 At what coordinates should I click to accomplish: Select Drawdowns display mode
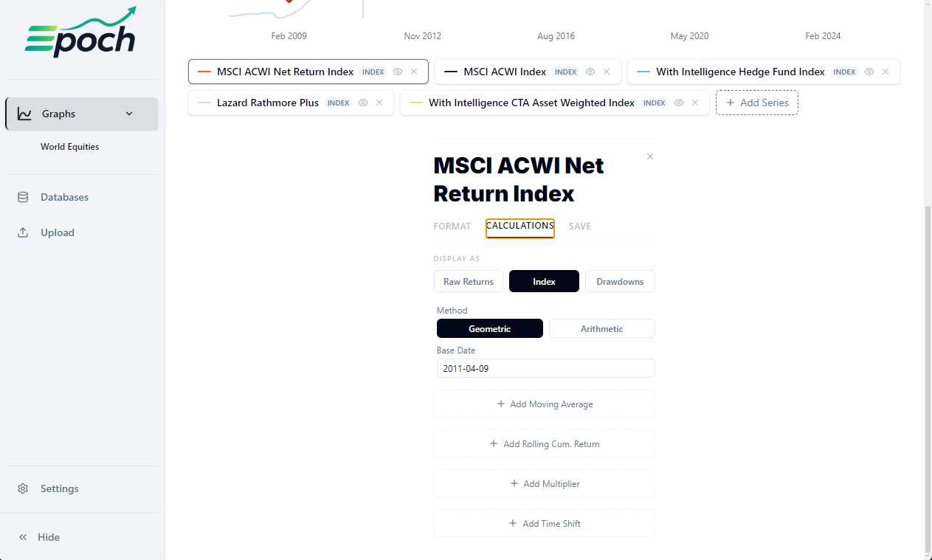point(620,281)
